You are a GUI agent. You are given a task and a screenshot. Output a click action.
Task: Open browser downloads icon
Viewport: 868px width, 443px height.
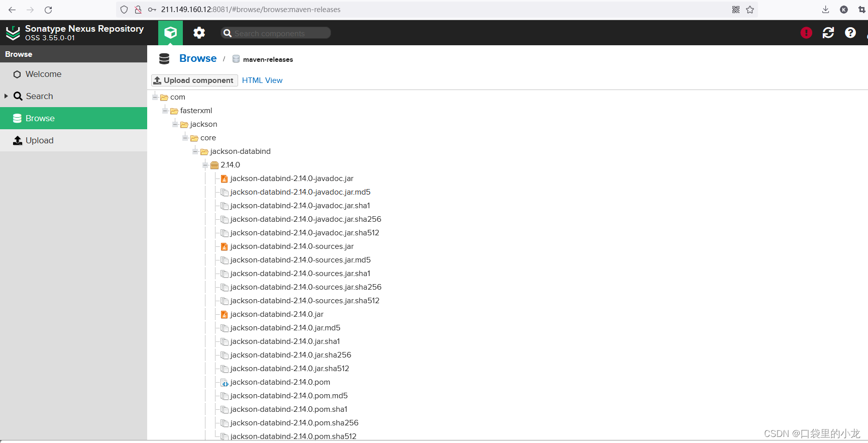tap(825, 10)
